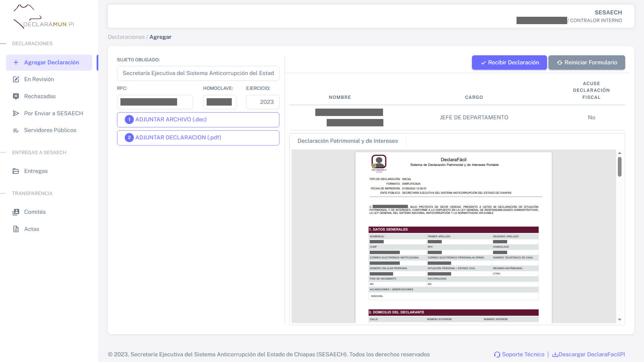Click the step 1 circle badge
Screen dimensions: 644x362
(x=129, y=120)
